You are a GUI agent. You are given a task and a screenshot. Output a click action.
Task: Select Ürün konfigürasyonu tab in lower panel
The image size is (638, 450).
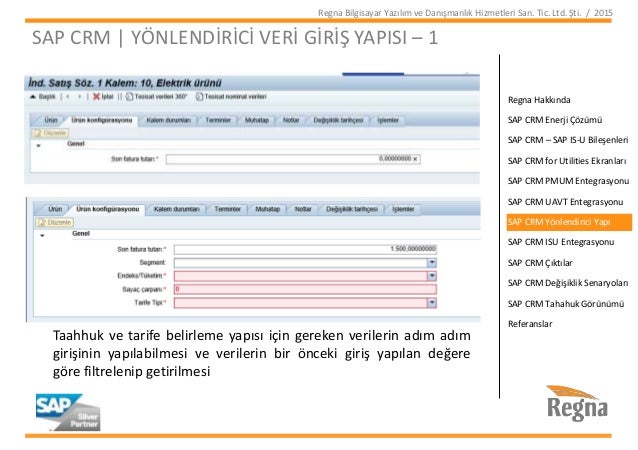108,209
